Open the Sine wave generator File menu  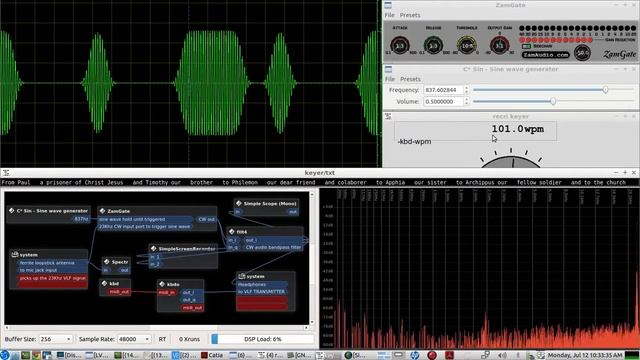click(390, 79)
